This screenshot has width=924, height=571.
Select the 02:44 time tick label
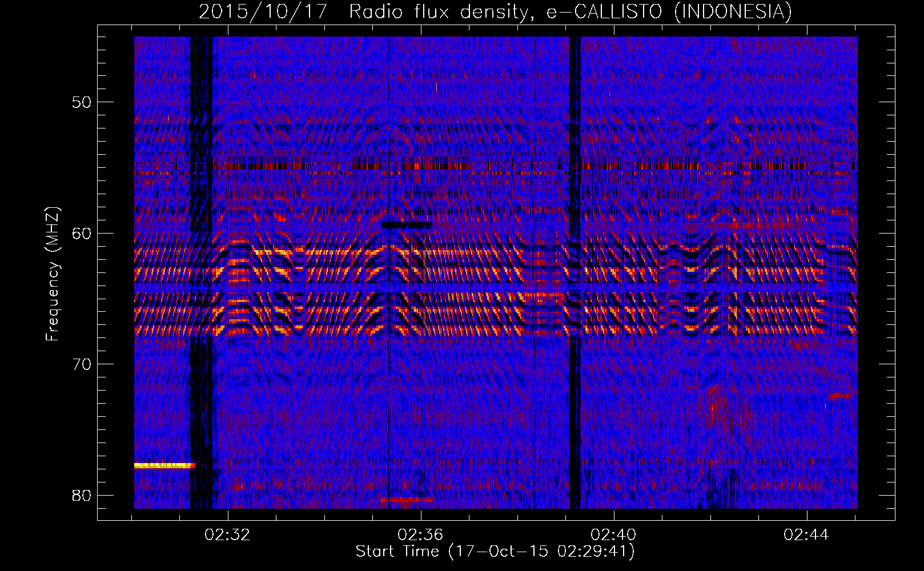point(806,534)
